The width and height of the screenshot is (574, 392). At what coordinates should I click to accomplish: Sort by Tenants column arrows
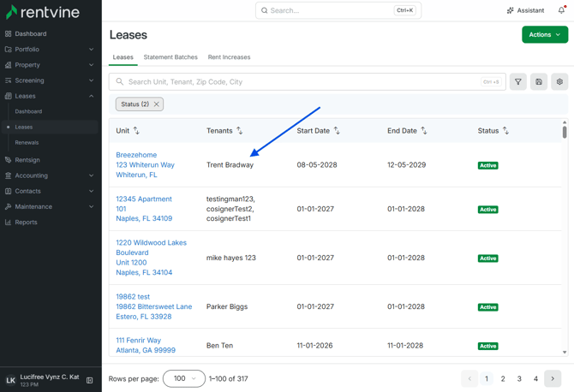click(239, 131)
